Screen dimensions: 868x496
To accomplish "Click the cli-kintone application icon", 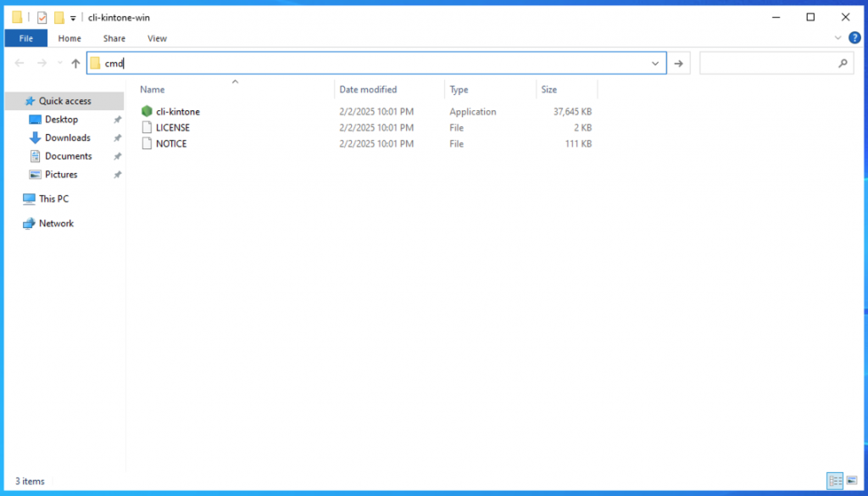I will [147, 111].
